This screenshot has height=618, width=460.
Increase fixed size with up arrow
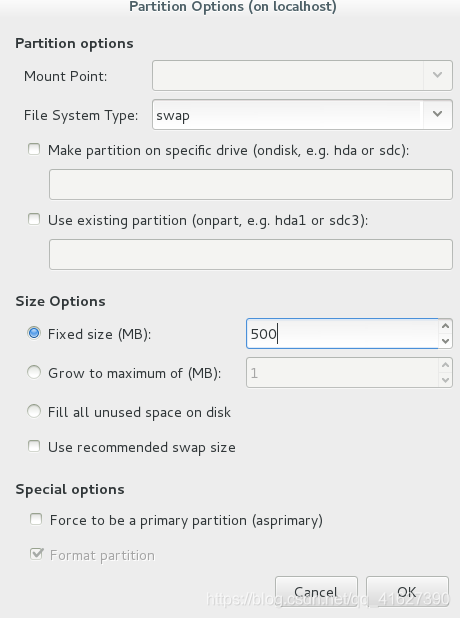pyautogui.click(x=445, y=326)
